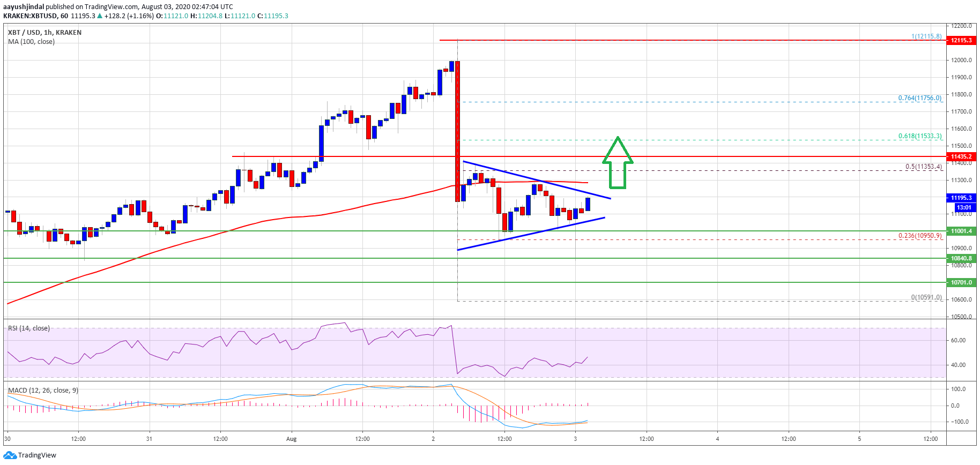Click the Fib 0.764(11756.0) level label
Screen dimensions: 980x465
tap(920, 98)
